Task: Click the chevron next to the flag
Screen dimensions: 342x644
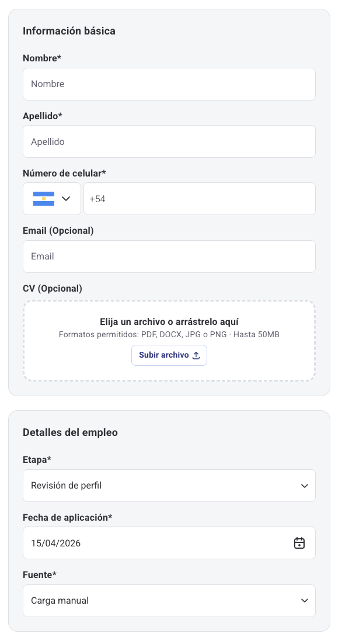Action: pos(66,199)
